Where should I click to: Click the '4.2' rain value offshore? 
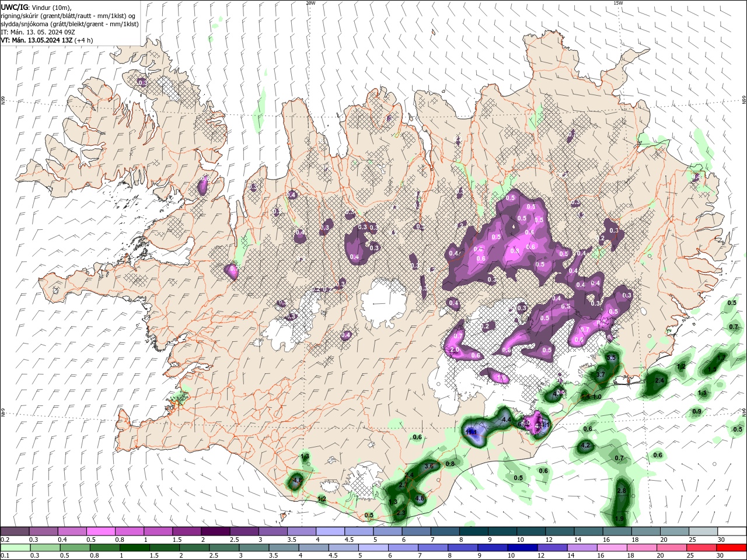tap(587, 446)
